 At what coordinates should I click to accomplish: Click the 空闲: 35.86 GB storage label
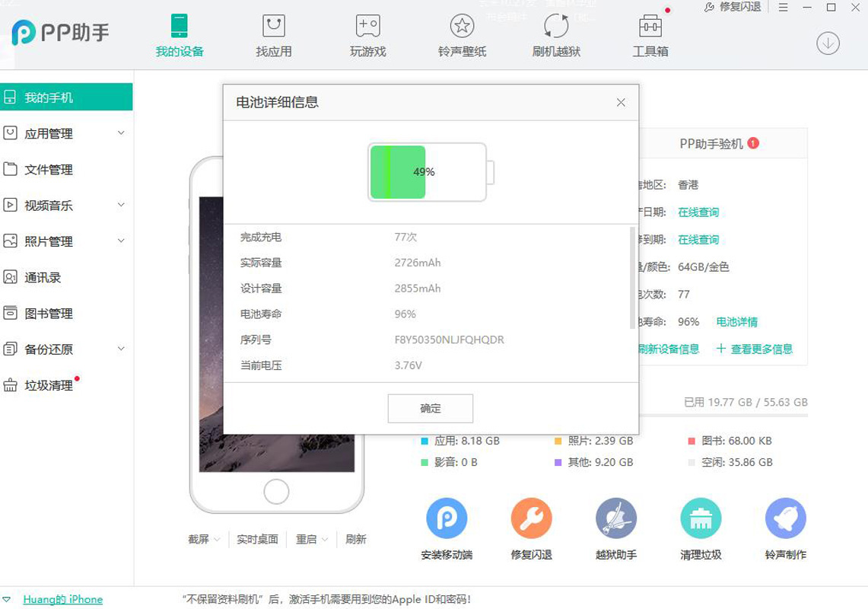pyautogui.click(x=737, y=462)
